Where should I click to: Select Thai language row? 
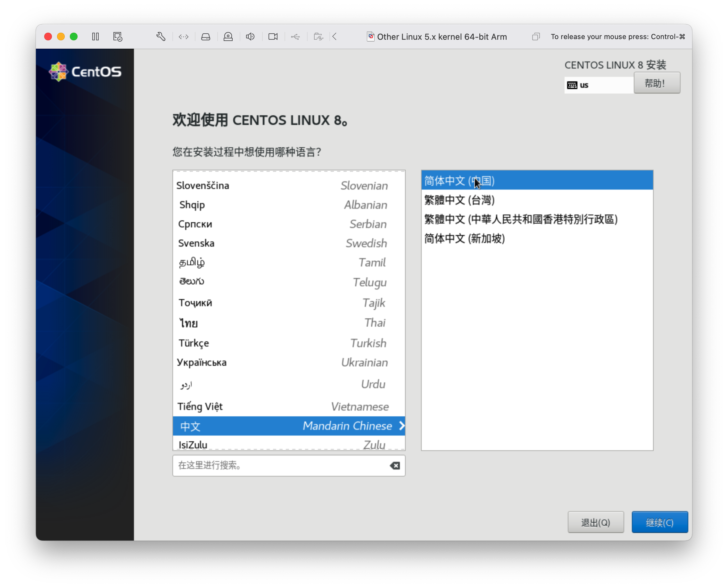click(x=289, y=323)
